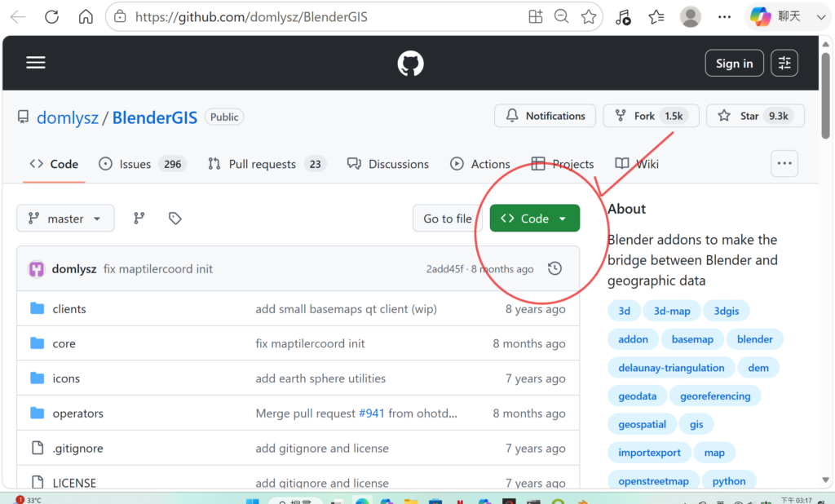Open pull request #941 link

coord(372,413)
